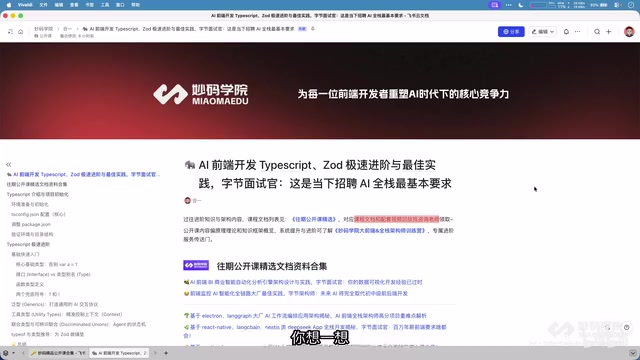The image size is (640, 360).
Task: Open the 文件 menu in menu bar
Action: [43, 5]
